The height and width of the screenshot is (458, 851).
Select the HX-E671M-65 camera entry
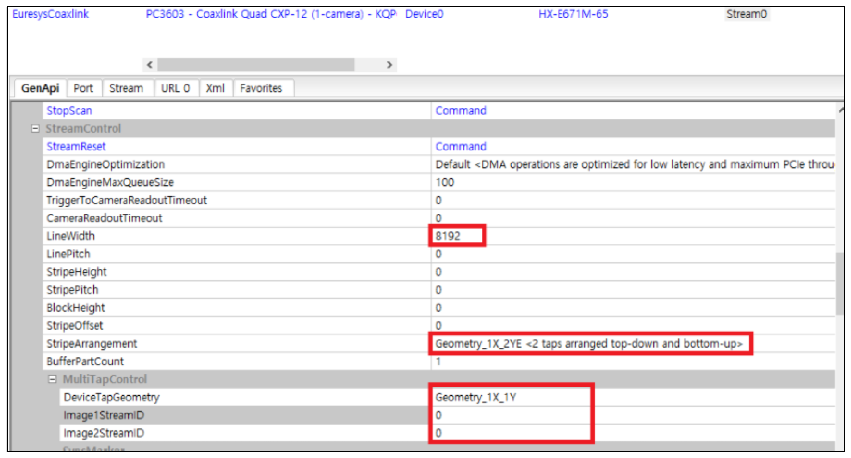pos(573,14)
